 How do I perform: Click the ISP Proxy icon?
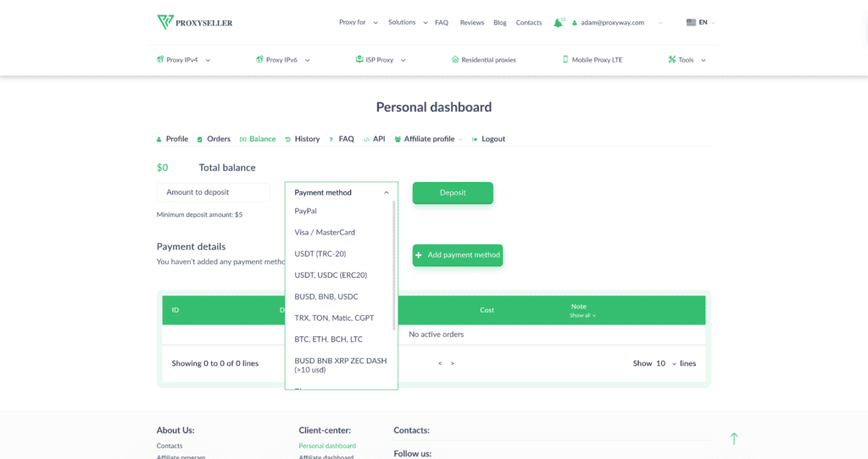click(359, 59)
